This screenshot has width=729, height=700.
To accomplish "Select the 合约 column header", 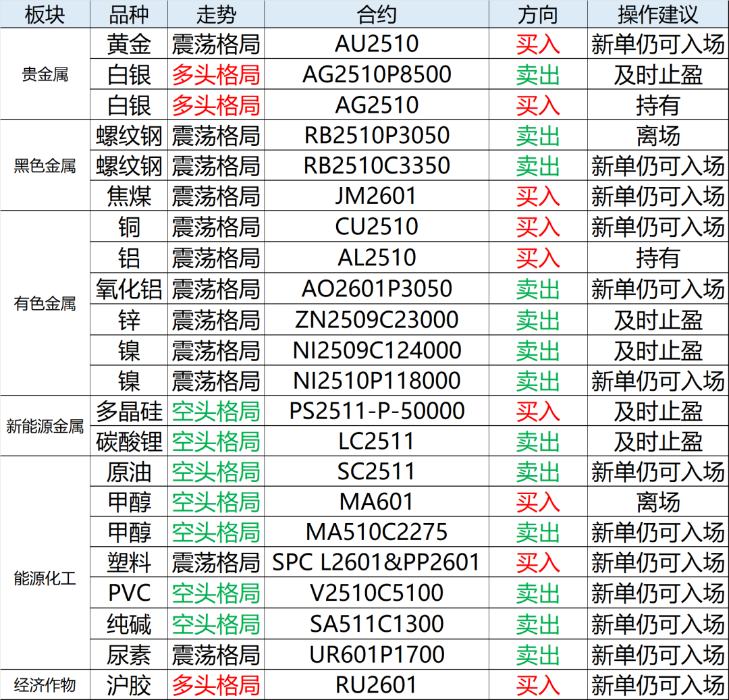I will click(376, 14).
